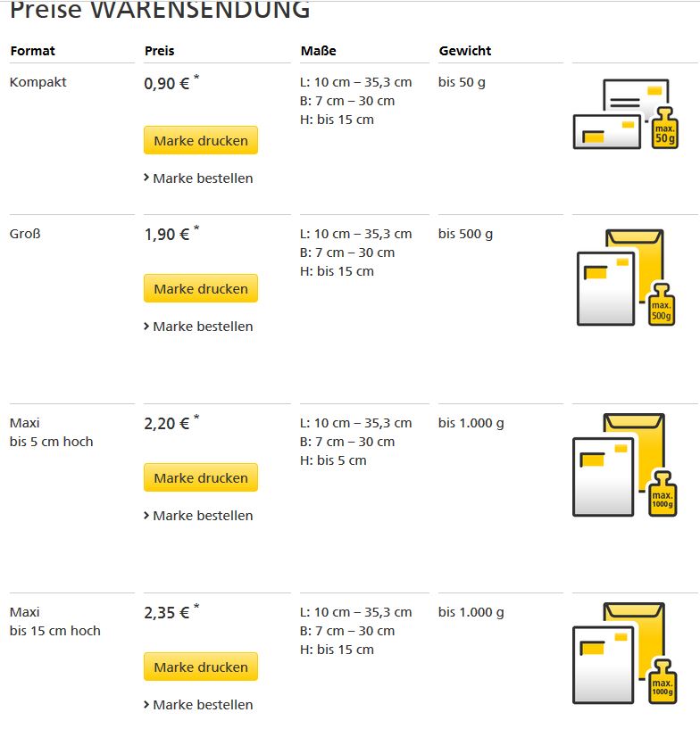The width and height of the screenshot is (700, 729).
Task: Click the Maße column header
Action: (318, 51)
